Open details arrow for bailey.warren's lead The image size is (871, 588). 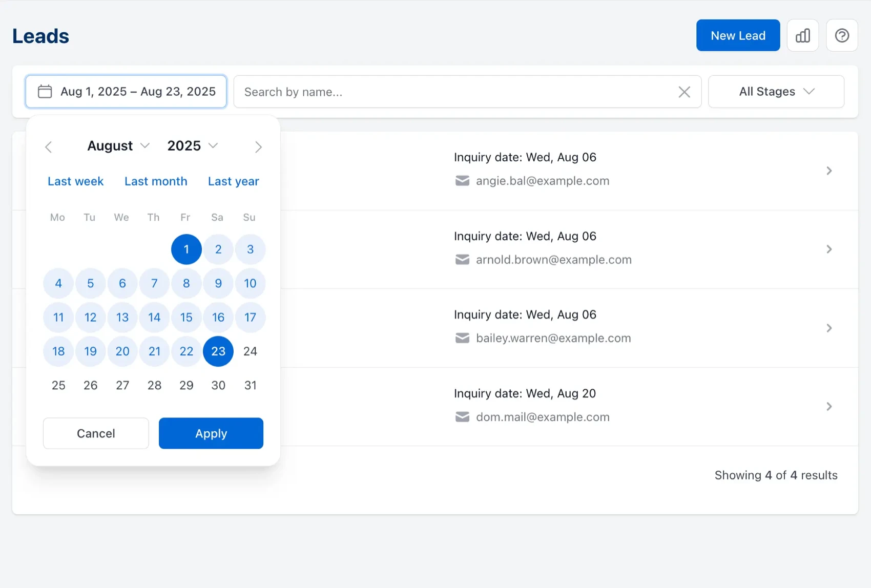tap(829, 328)
